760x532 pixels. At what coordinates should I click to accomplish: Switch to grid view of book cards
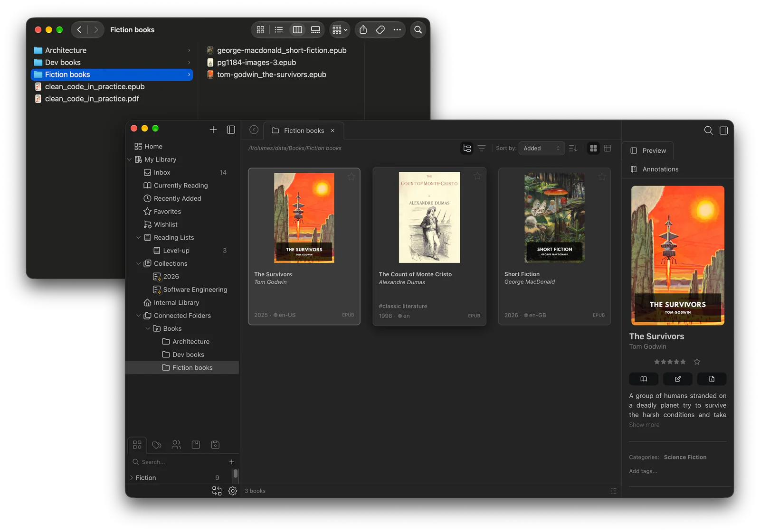593,149
